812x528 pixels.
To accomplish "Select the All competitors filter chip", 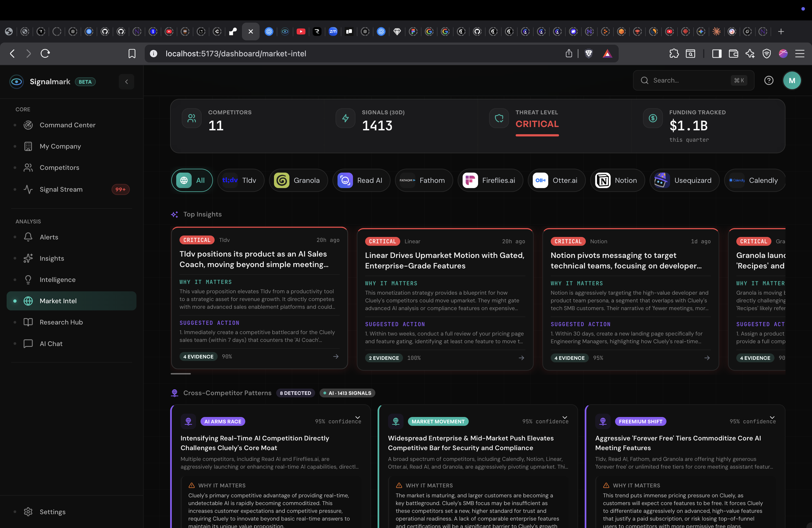I will pyautogui.click(x=192, y=180).
